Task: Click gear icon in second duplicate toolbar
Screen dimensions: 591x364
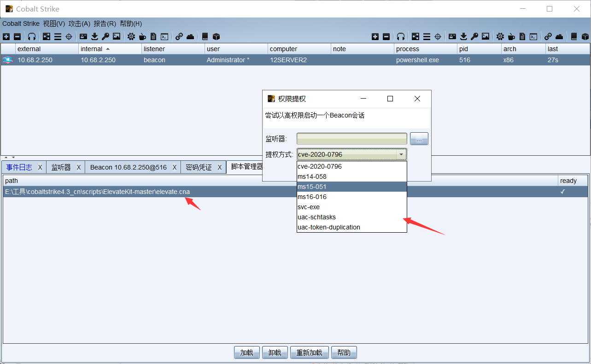Action: (x=500, y=36)
